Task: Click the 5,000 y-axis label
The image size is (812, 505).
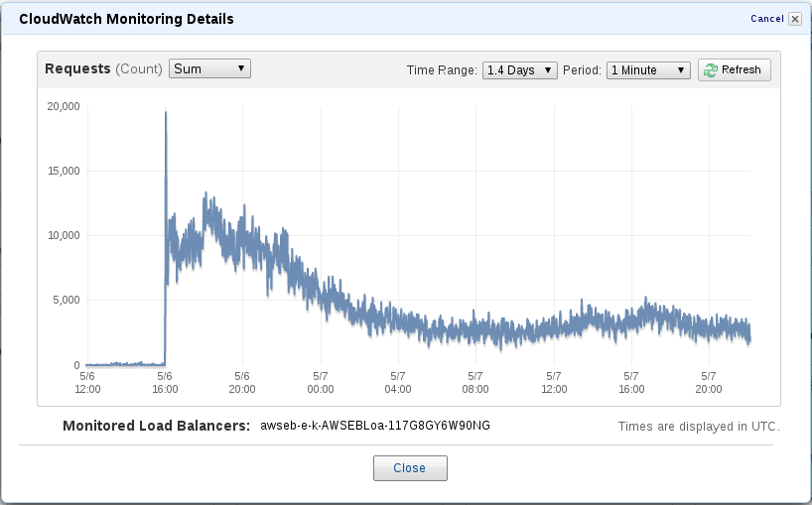Action: click(67, 300)
